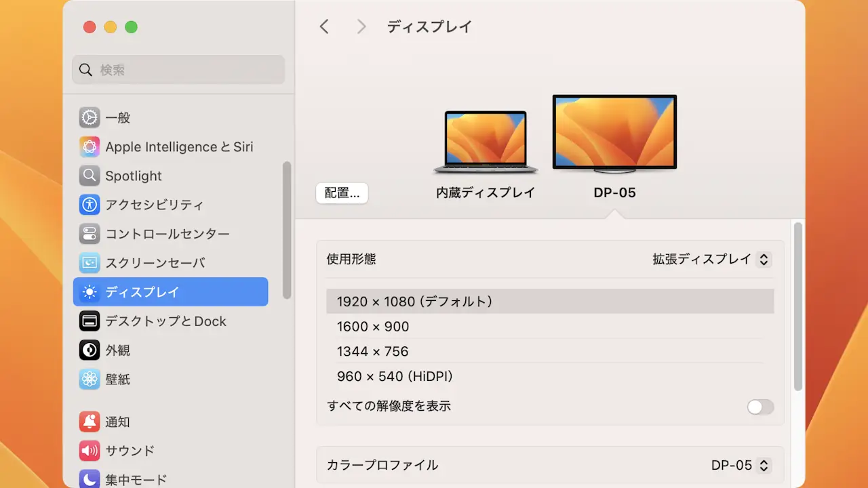
Task: Click the 配置... button
Action: 342,193
